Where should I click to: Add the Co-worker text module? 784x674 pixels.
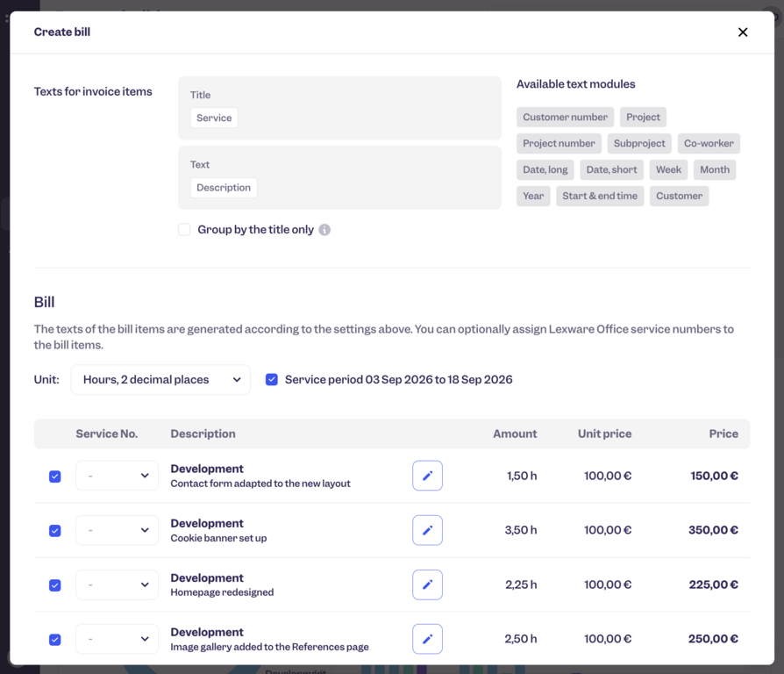709,143
